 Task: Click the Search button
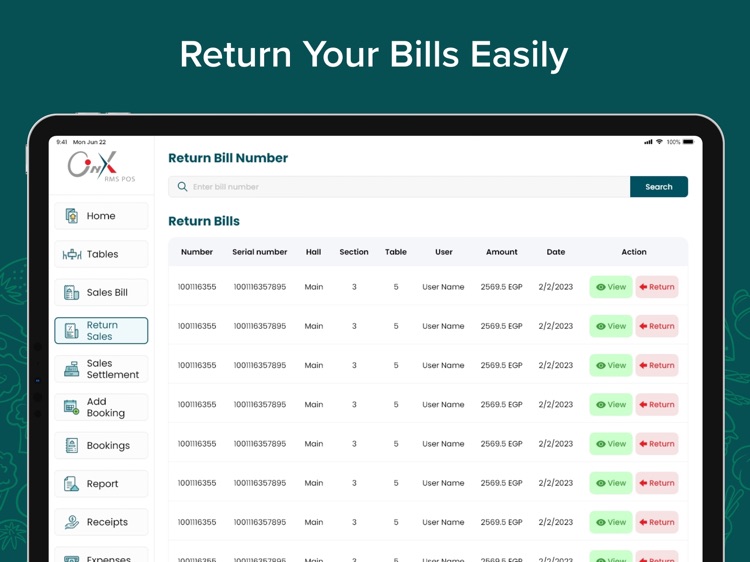click(x=659, y=187)
